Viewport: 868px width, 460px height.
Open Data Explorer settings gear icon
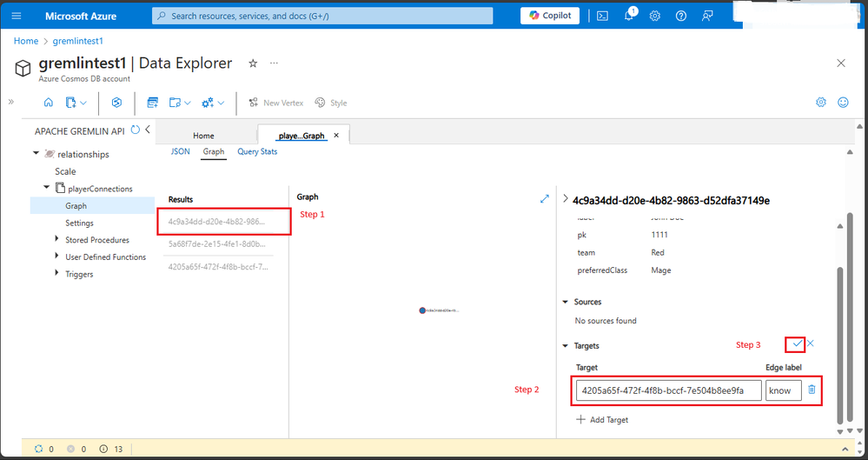click(x=821, y=102)
